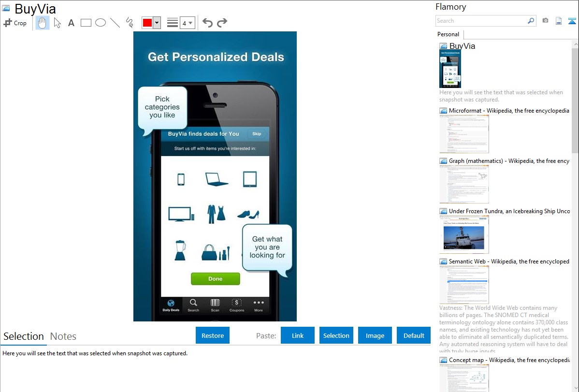Screen dimensions: 579x392
Task: Open the Microformat Wikipedia snapshot thumbnail
Action: pyautogui.click(x=464, y=134)
